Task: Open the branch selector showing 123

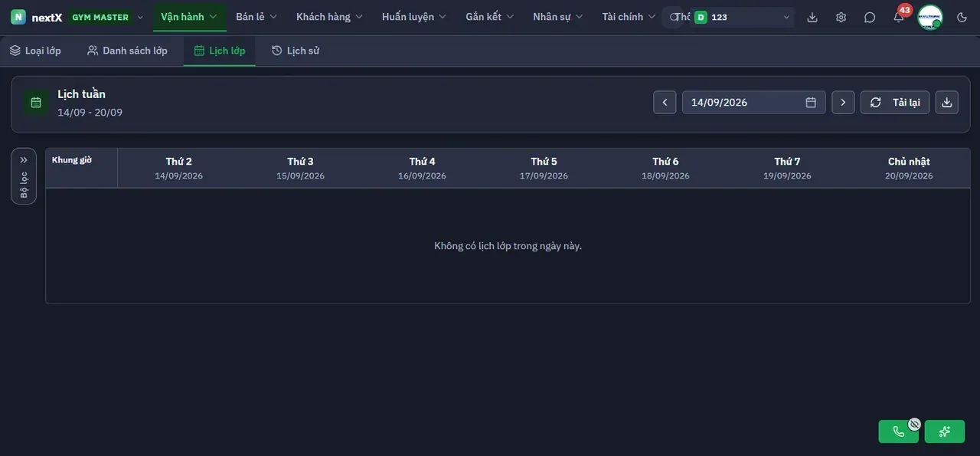Action: point(742,17)
